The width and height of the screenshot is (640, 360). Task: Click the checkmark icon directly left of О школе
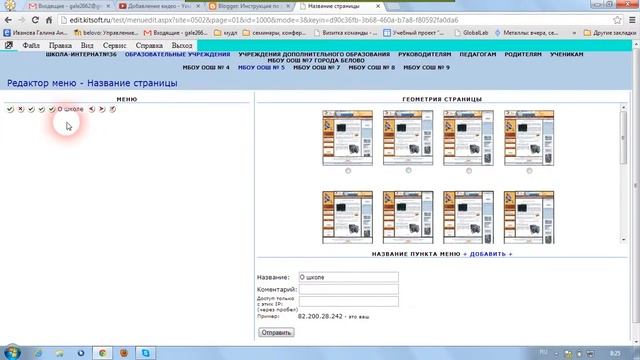(x=51, y=109)
